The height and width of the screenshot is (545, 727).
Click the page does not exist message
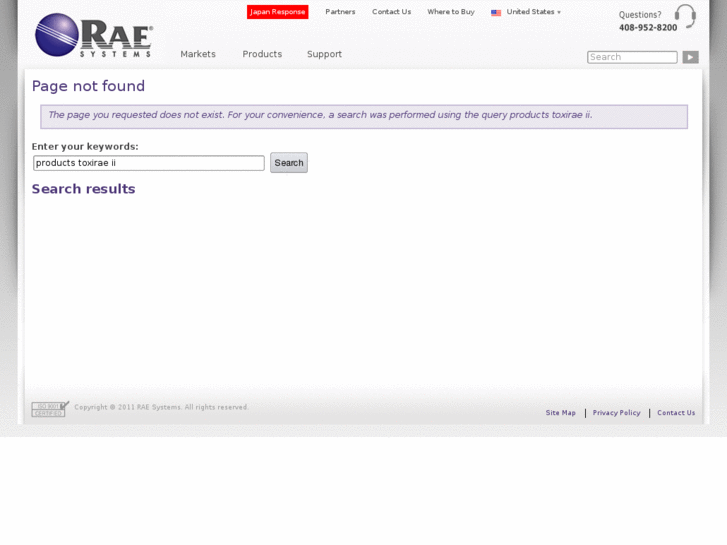(x=364, y=116)
